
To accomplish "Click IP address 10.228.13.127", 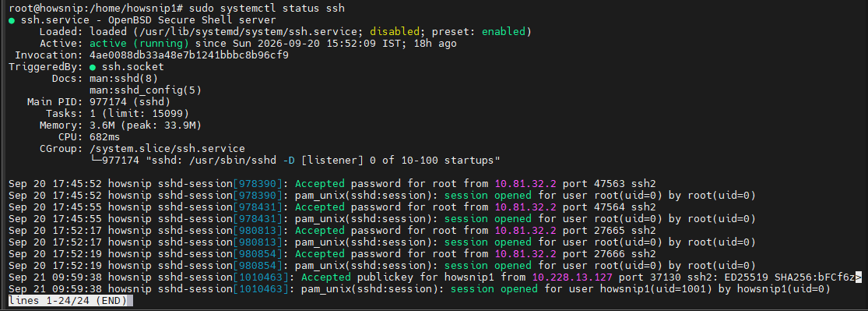I will (x=571, y=277).
